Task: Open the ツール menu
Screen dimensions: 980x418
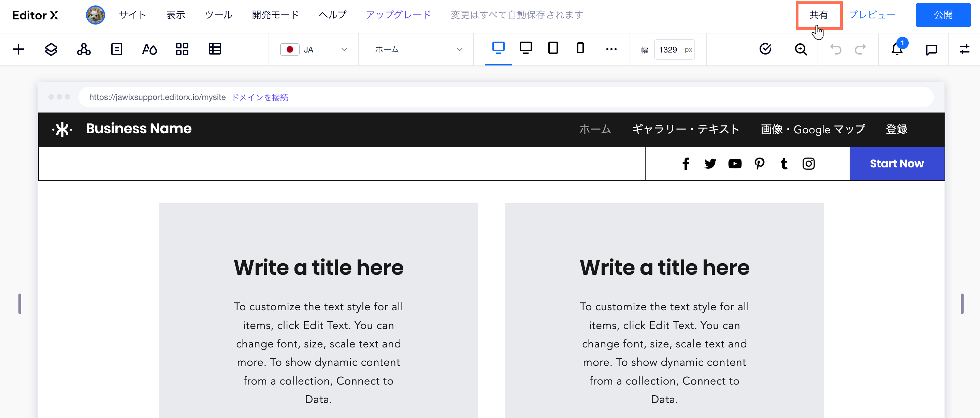Action: point(218,15)
